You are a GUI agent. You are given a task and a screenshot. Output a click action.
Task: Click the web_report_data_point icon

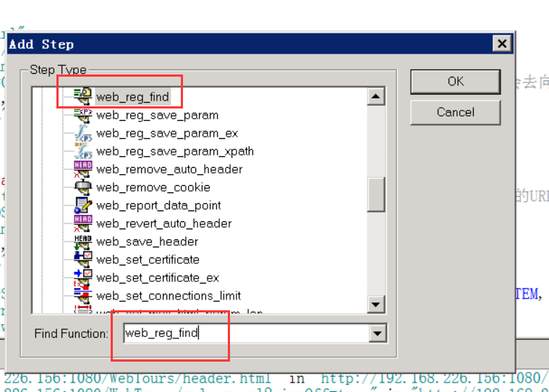tap(83, 205)
